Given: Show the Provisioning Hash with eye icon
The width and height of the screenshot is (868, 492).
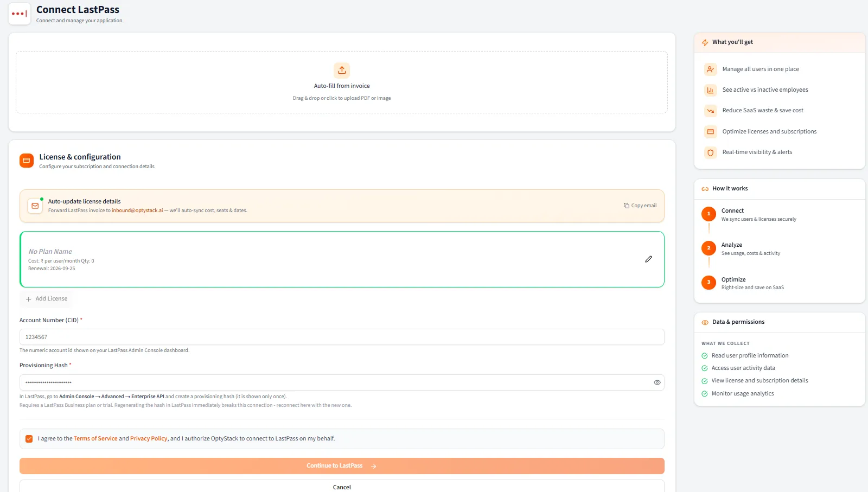Looking at the screenshot, I should click(657, 382).
